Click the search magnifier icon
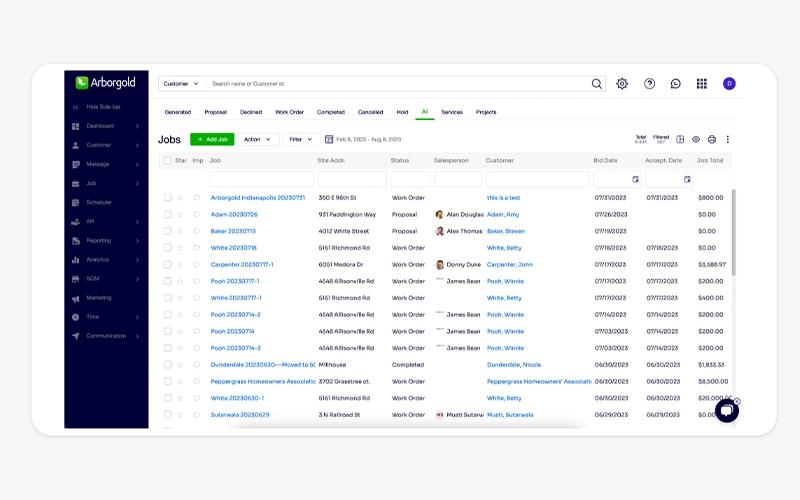800x500 pixels. [x=596, y=84]
